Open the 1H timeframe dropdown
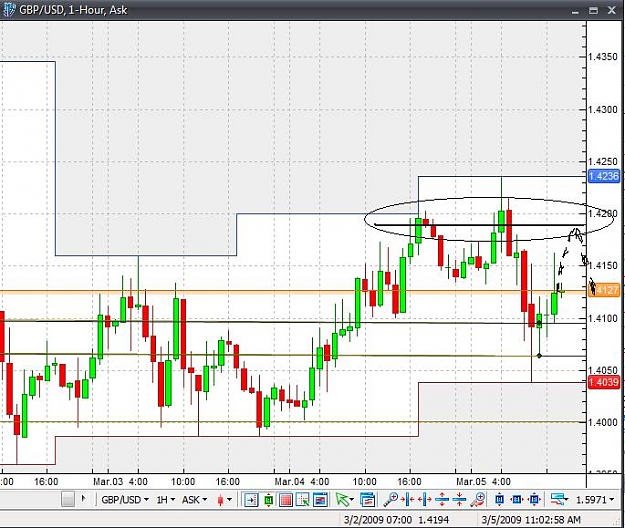 [165, 499]
